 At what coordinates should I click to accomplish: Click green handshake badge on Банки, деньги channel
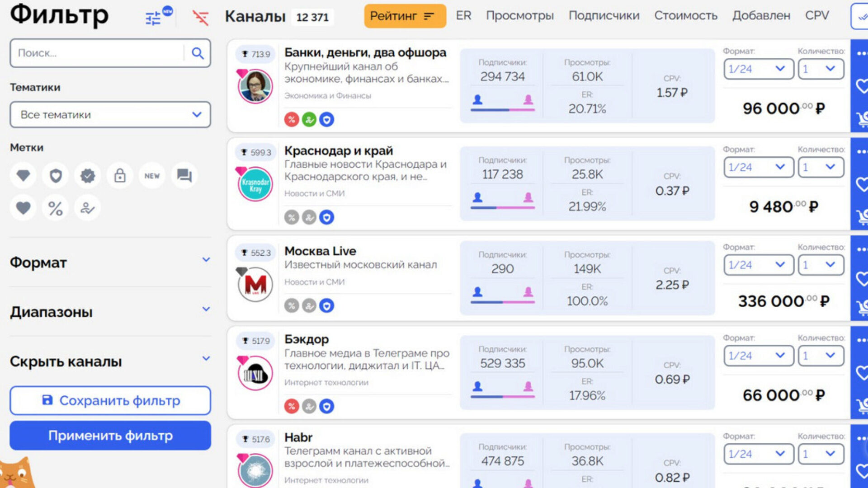(x=309, y=120)
